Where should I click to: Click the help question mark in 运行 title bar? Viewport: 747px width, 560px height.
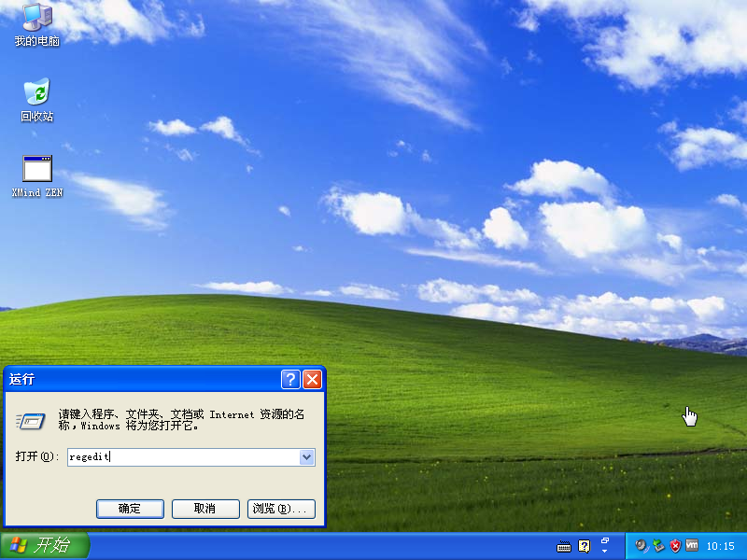point(290,380)
